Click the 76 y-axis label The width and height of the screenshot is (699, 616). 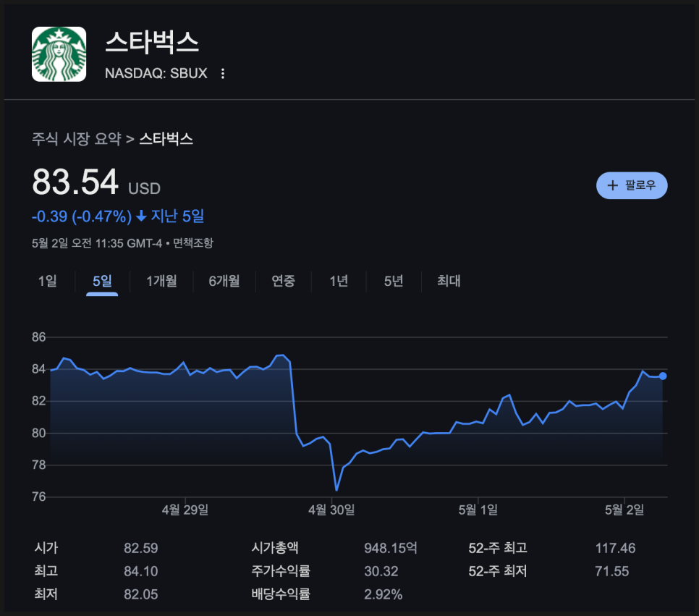(x=39, y=497)
